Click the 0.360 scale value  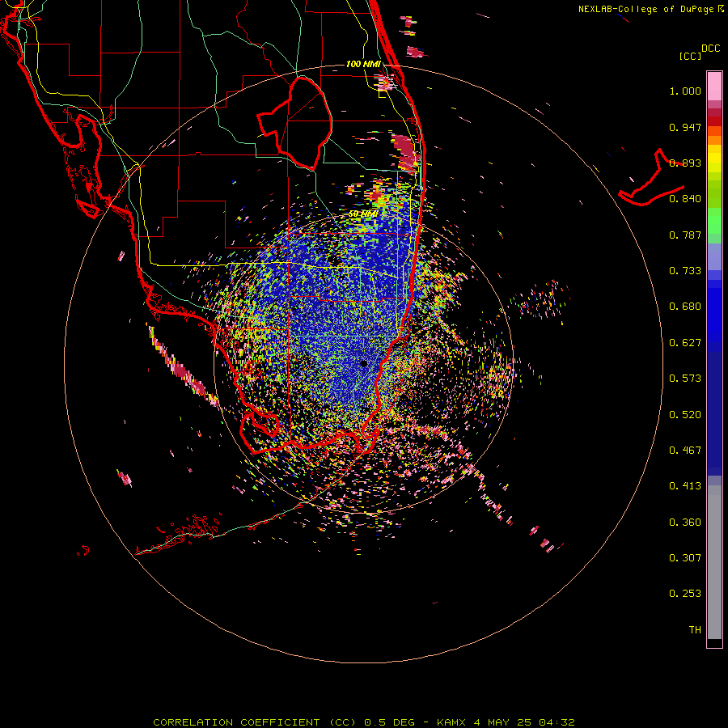click(x=685, y=523)
